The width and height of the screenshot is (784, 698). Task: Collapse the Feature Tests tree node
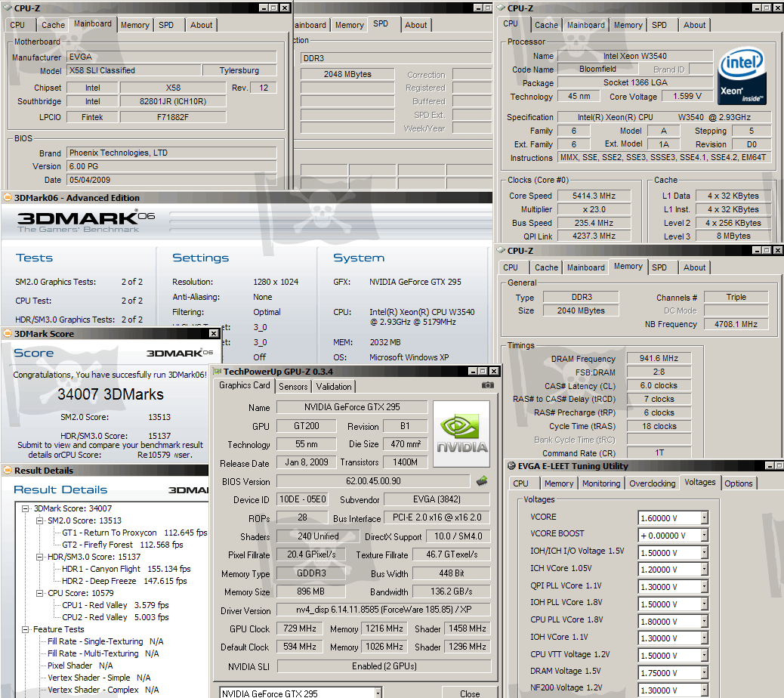coord(25,629)
